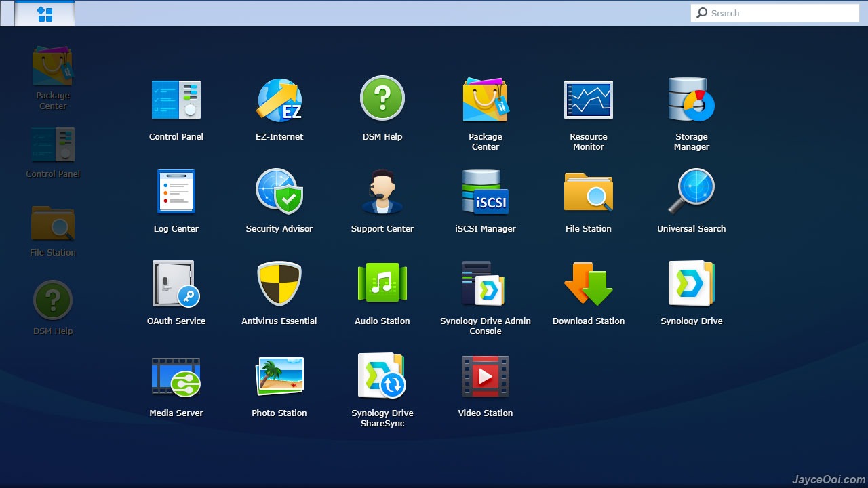
Task: Open Synology Drive Admin Console
Action: (x=484, y=283)
